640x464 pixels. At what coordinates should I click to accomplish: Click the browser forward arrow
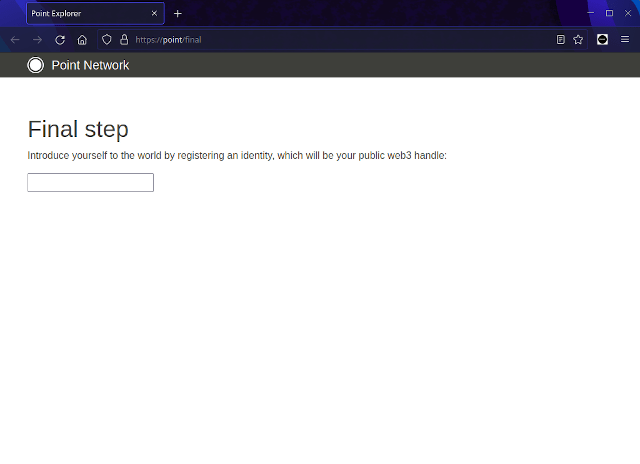[x=37, y=40]
